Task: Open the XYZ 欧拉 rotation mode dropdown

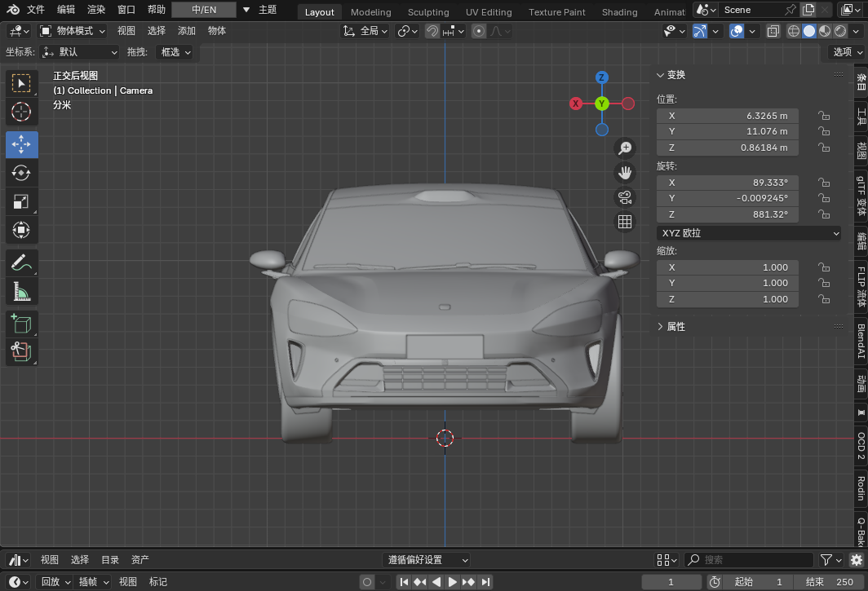Action: tap(748, 233)
